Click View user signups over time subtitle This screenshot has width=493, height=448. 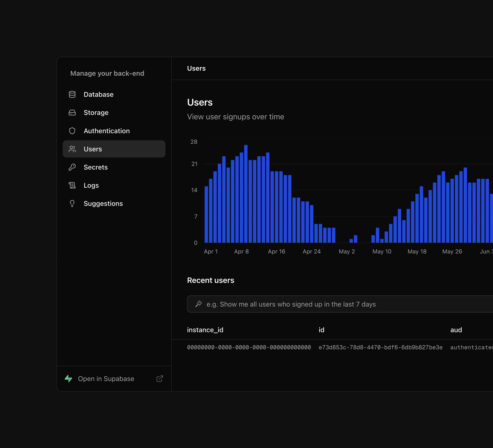point(236,117)
